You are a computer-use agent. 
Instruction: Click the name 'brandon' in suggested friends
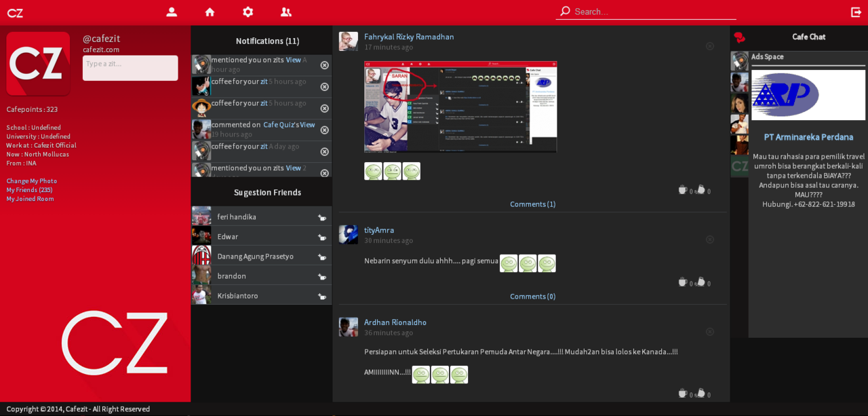point(232,276)
